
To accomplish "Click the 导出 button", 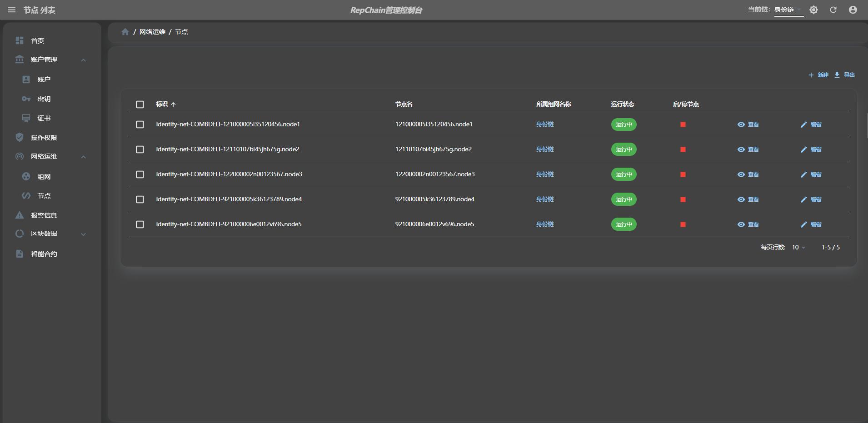I will click(x=845, y=75).
